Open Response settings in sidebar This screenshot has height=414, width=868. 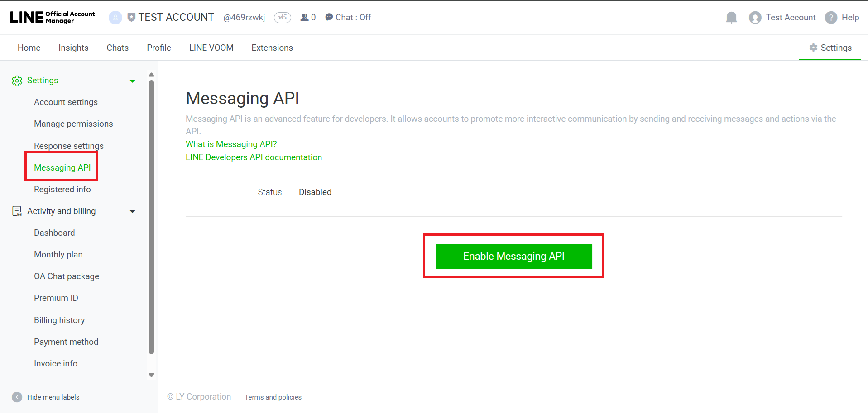(69, 146)
